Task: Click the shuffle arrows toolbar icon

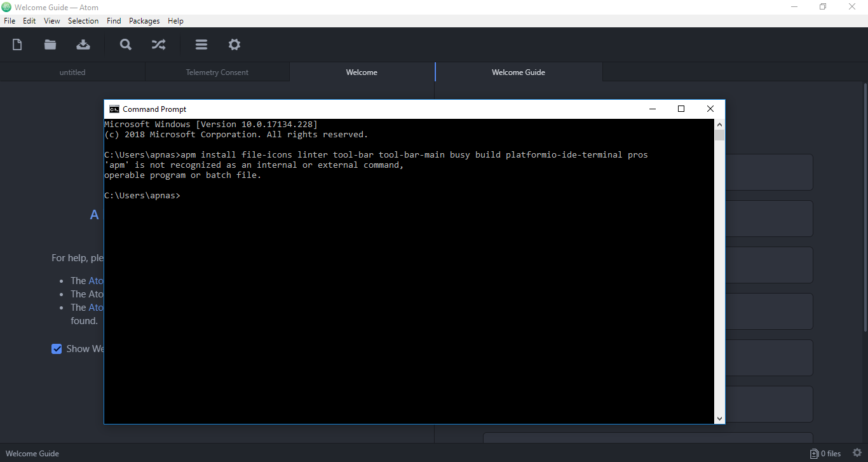Action: coord(158,44)
